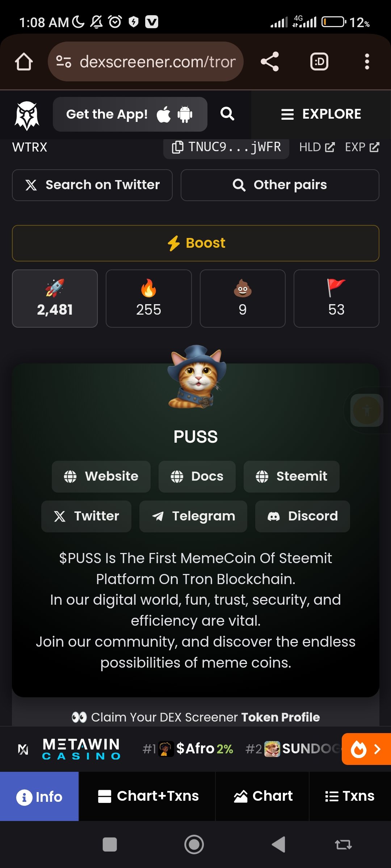Vote with the rocket reaction
This screenshot has height=868, width=391.
click(x=55, y=298)
